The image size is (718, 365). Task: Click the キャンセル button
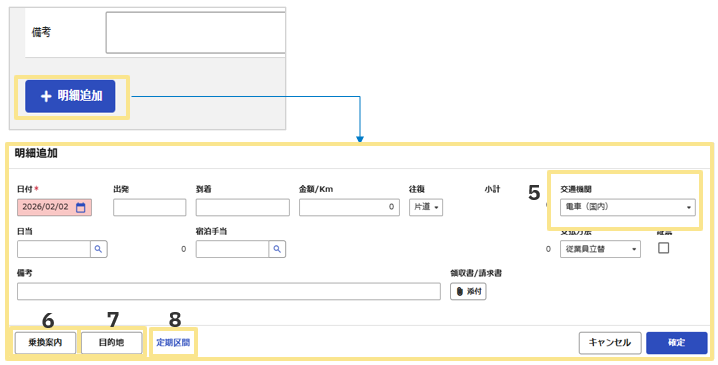pyautogui.click(x=609, y=343)
